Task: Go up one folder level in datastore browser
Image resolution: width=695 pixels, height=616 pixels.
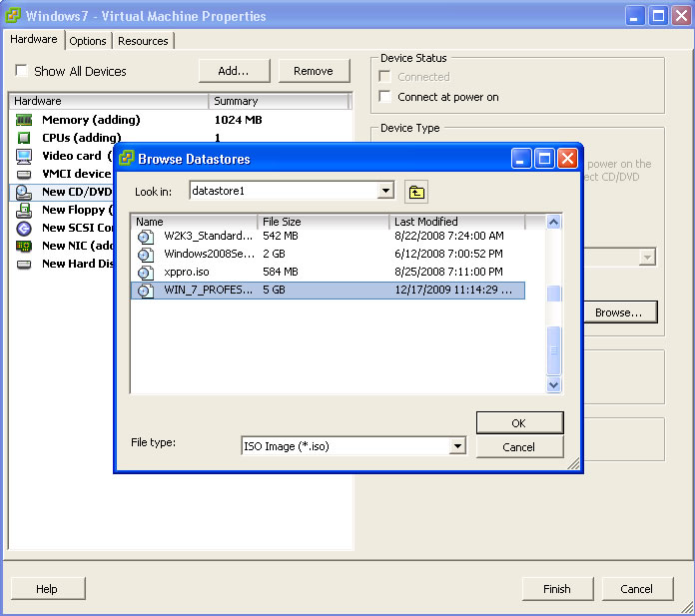Action: [x=416, y=192]
